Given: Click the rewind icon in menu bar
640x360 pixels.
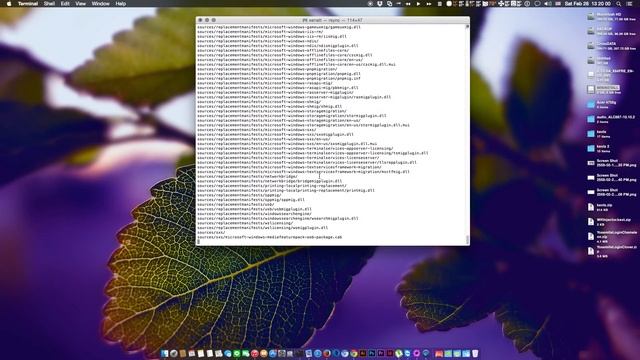Looking at the screenshot, I should click(x=408, y=4).
